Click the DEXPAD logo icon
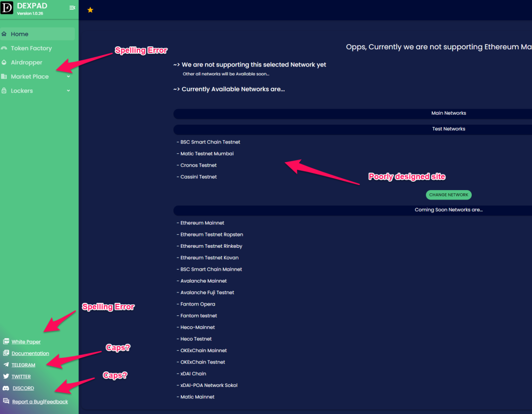The image size is (532, 414). pyautogui.click(x=6, y=8)
